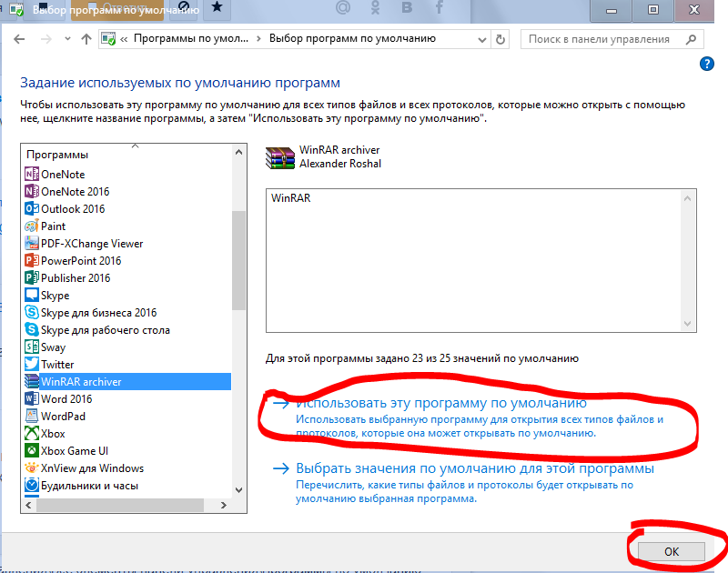Click the Publisher 2016 icon

pos(32,277)
